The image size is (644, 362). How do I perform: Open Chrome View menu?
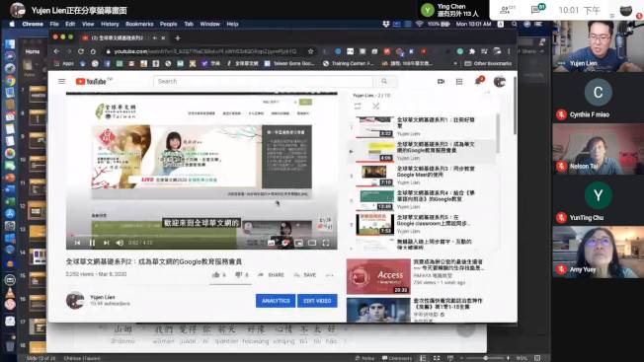[88, 24]
